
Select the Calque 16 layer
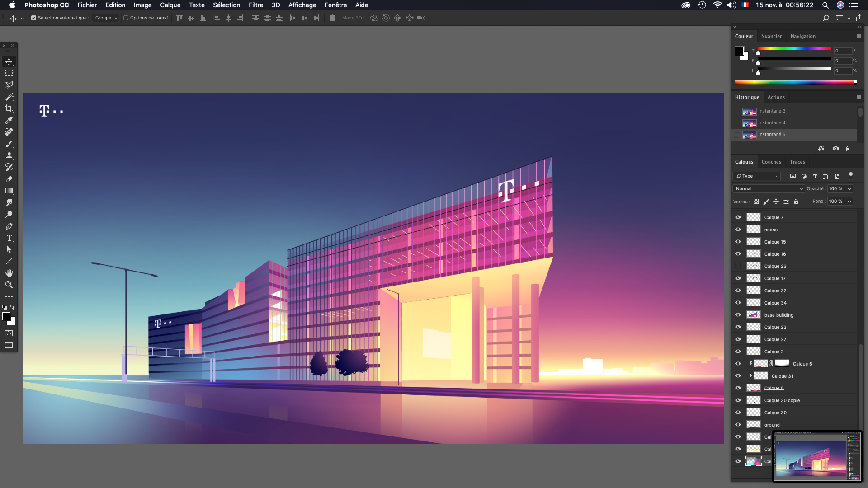tap(795, 254)
